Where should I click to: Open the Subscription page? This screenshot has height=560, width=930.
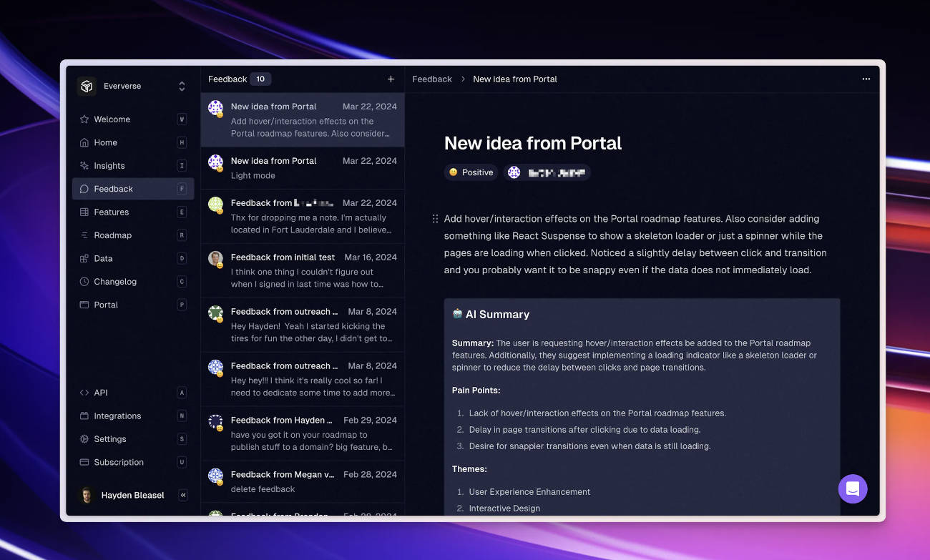click(x=133, y=462)
